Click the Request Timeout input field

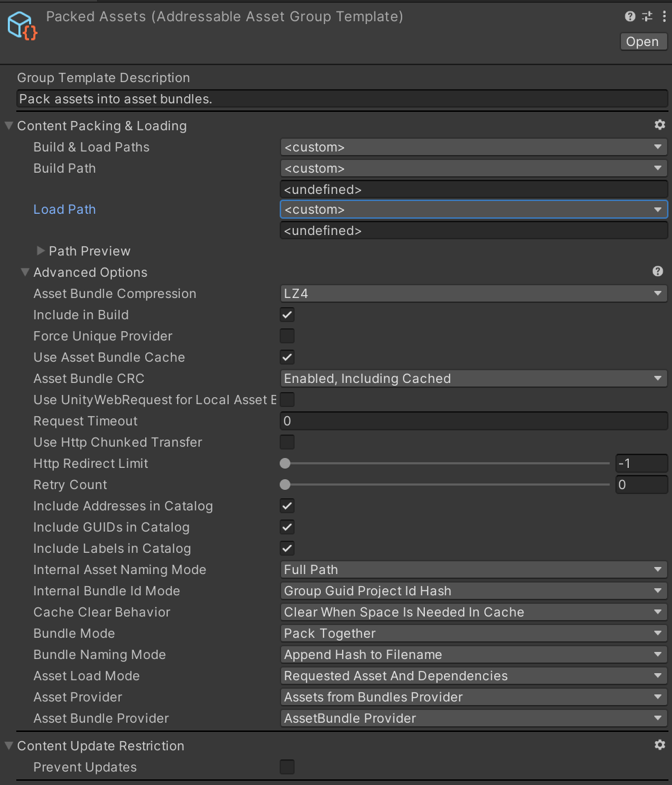pos(473,421)
